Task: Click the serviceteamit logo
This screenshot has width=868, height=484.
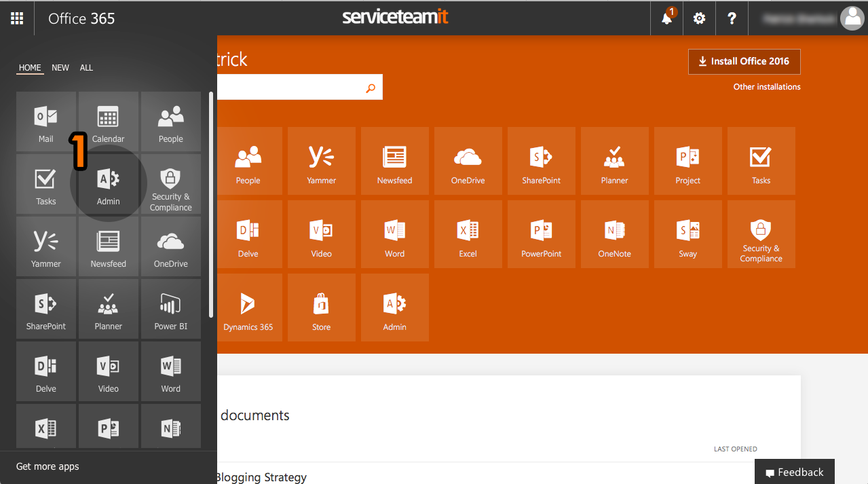Action: tap(396, 18)
